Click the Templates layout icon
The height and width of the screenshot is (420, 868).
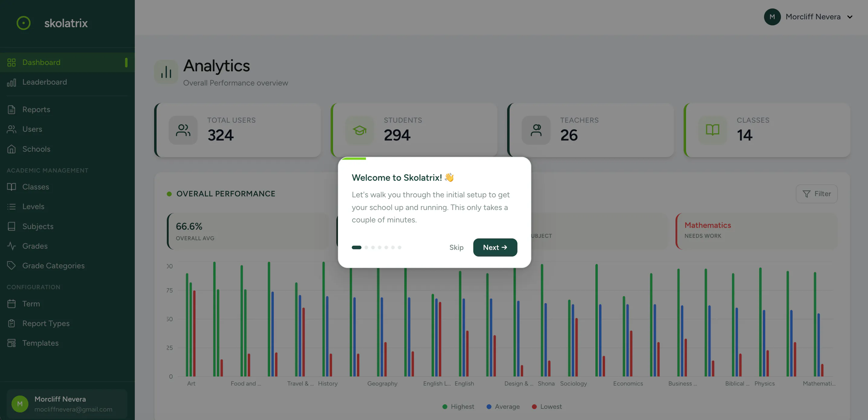tap(11, 343)
